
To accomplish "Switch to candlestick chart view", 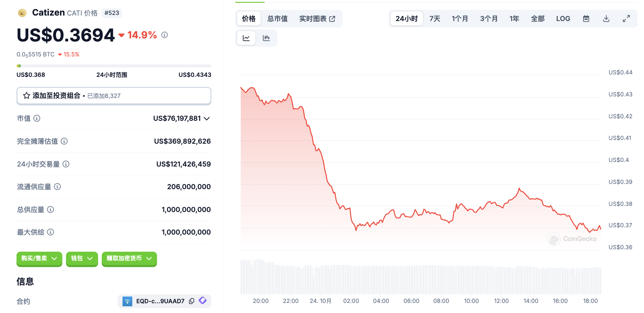I will 266,38.
